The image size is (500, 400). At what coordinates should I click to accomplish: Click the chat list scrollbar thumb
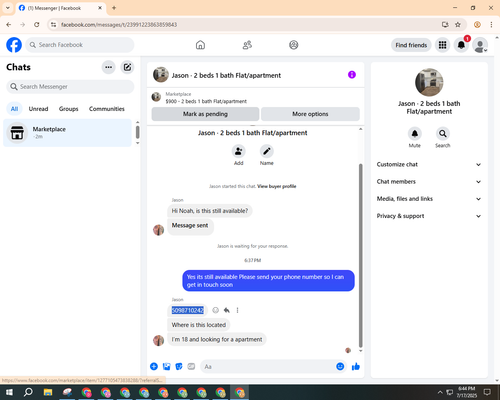tap(137, 132)
